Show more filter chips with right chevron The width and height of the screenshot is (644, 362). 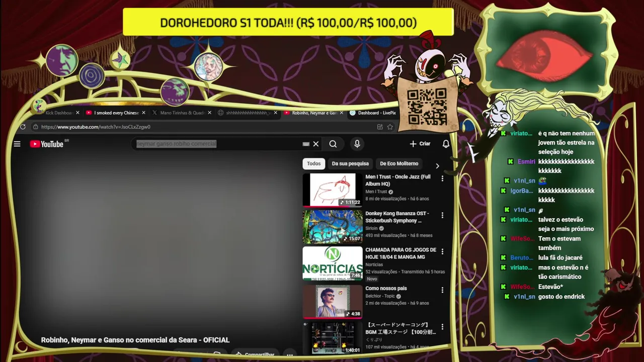click(437, 165)
